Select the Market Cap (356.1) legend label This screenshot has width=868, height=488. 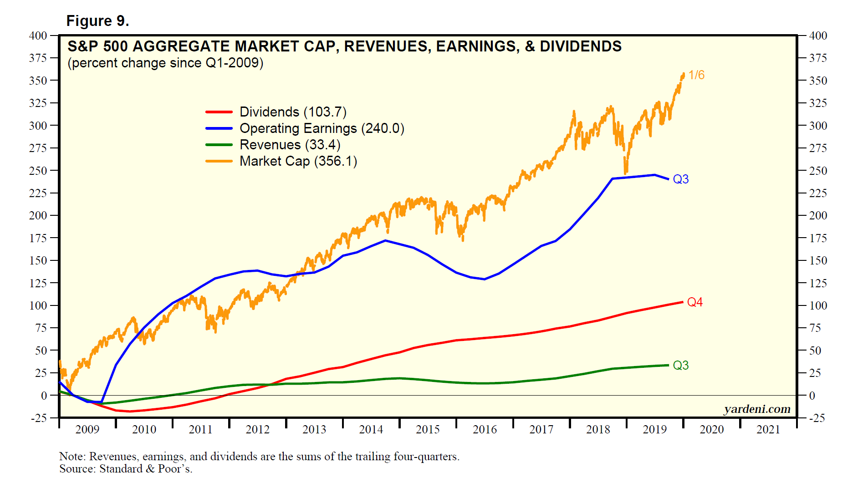[298, 161]
